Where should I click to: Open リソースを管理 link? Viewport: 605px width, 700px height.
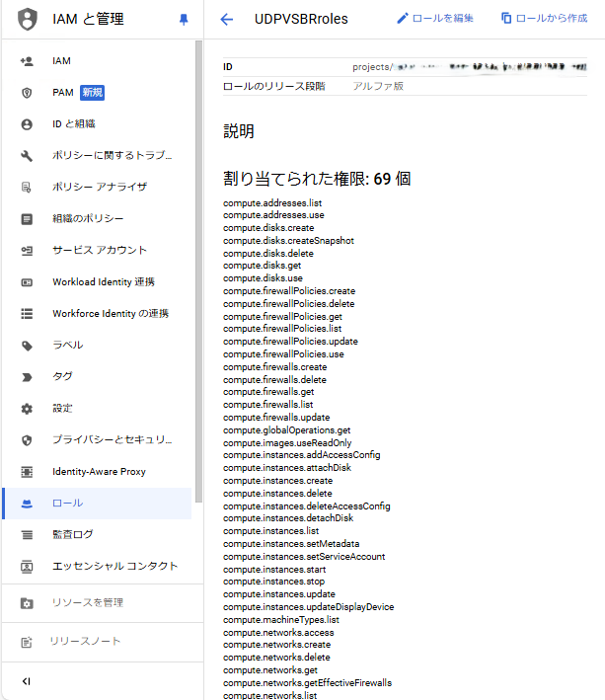pyautogui.click(x=88, y=602)
